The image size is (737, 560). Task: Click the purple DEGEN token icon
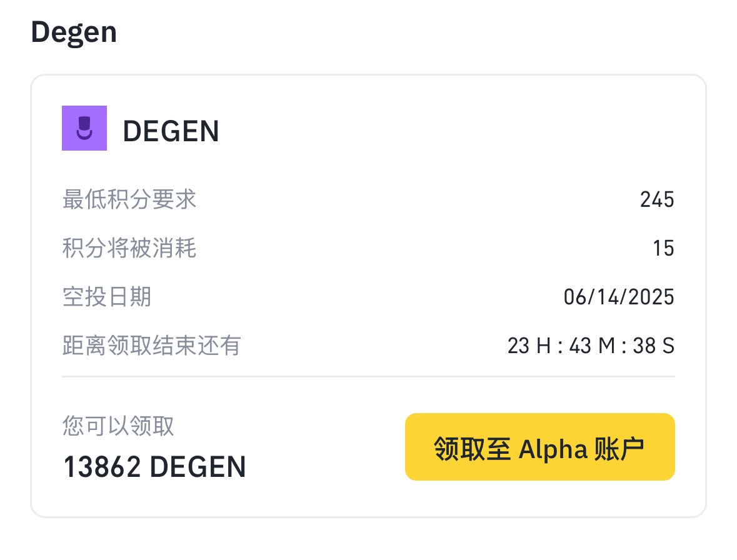click(x=84, y=127)
